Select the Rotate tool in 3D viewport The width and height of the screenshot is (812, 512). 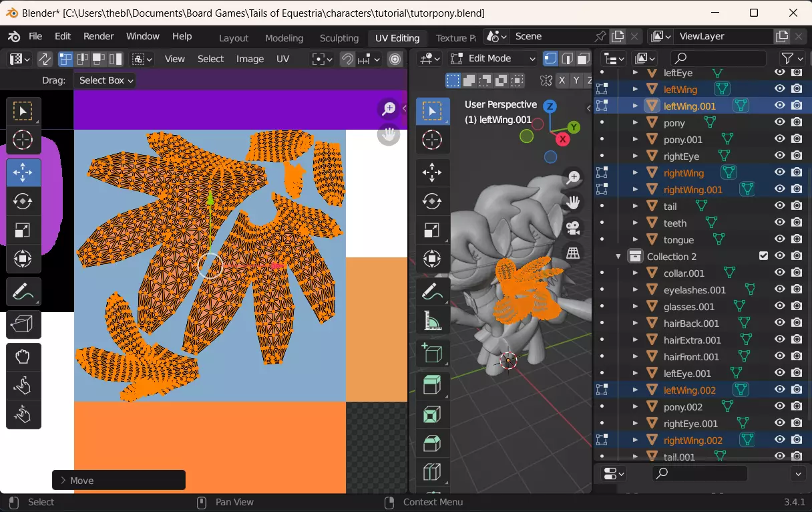pos(432,201)
